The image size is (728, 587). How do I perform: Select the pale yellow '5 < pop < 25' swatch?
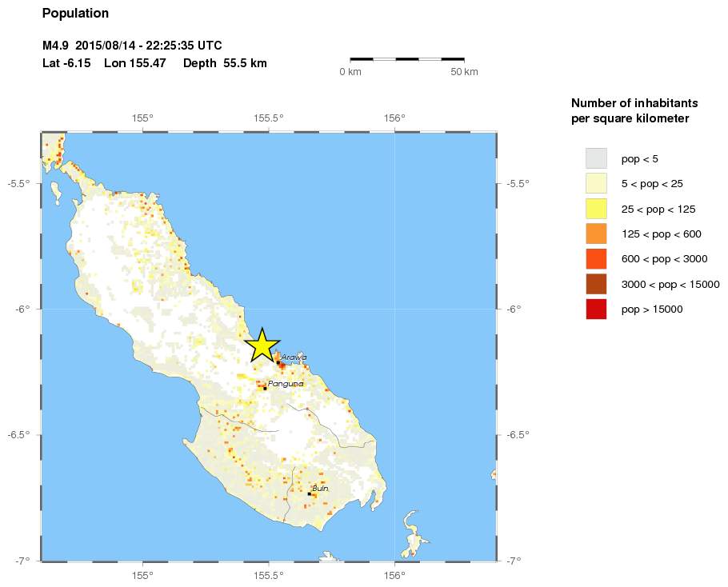596,184
